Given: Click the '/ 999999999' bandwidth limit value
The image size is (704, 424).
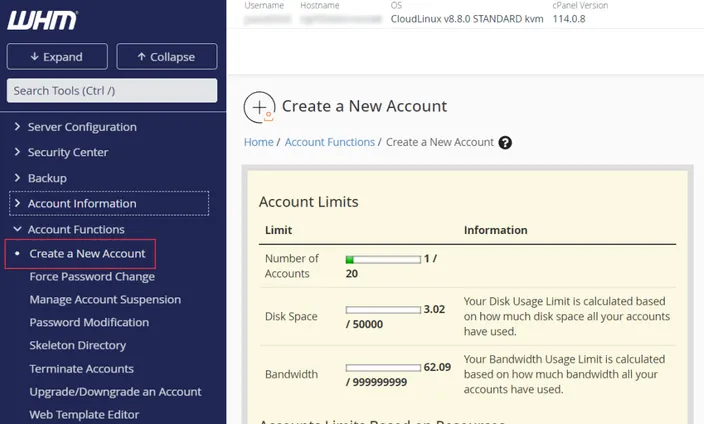Looking at the screenshot, I should tap(376, 382).
